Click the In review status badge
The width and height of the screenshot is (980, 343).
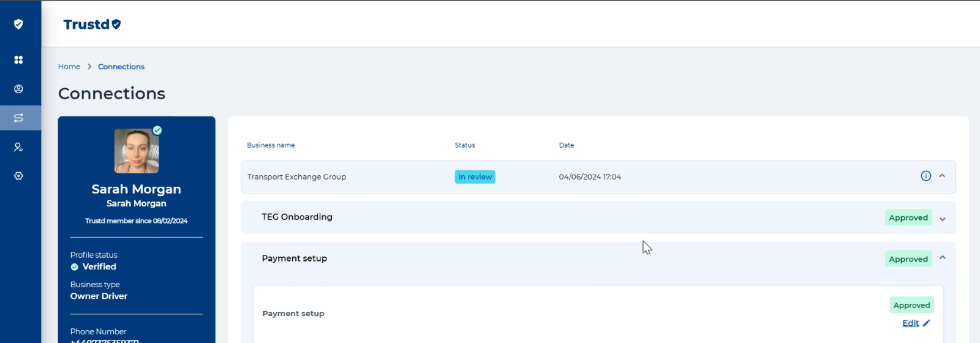pyautogui.click(x=475, y=176)
